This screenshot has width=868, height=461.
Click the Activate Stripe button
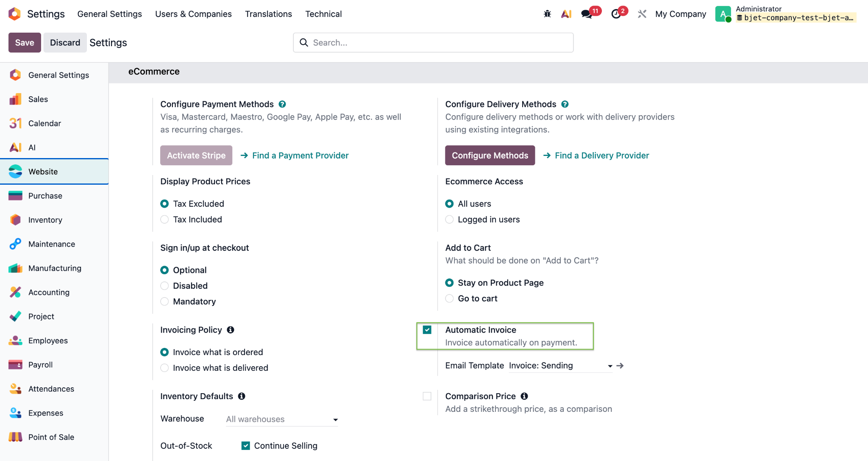click(x=196, y=156)
